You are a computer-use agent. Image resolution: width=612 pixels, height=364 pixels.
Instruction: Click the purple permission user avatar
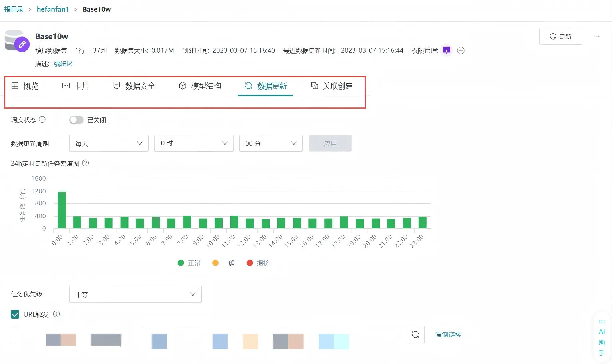click(x=447, y=50)
